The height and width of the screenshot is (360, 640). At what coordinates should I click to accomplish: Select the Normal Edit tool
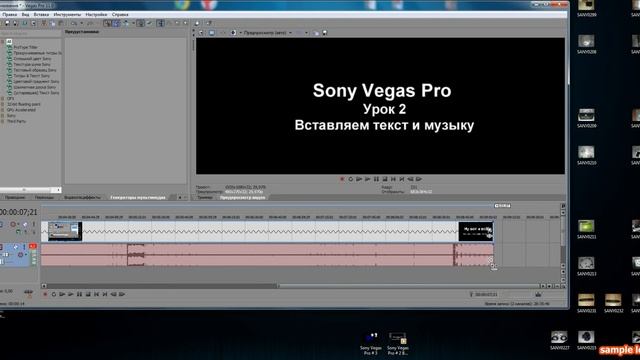(x=160, y=23)
